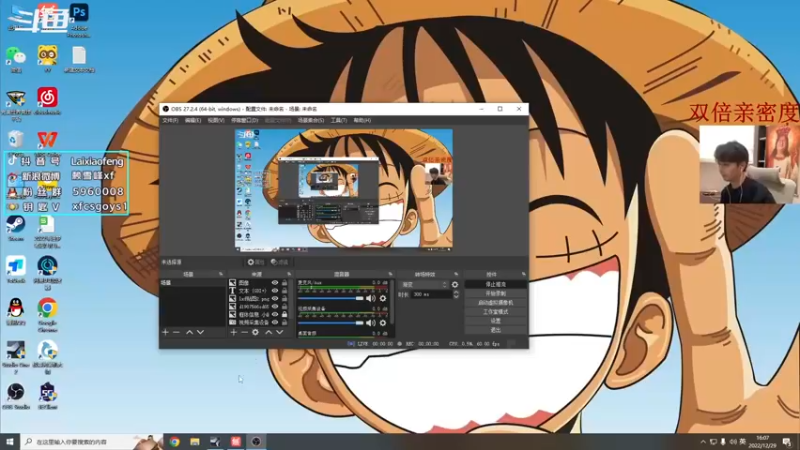Move the scene up with arrow
This screenshot has width=800, height=450.
click(189, 332)
